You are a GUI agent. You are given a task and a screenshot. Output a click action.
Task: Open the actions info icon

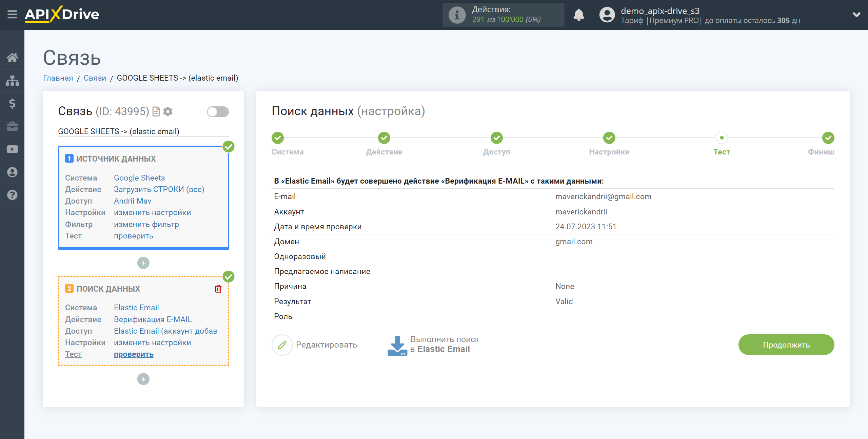point(457,15)
